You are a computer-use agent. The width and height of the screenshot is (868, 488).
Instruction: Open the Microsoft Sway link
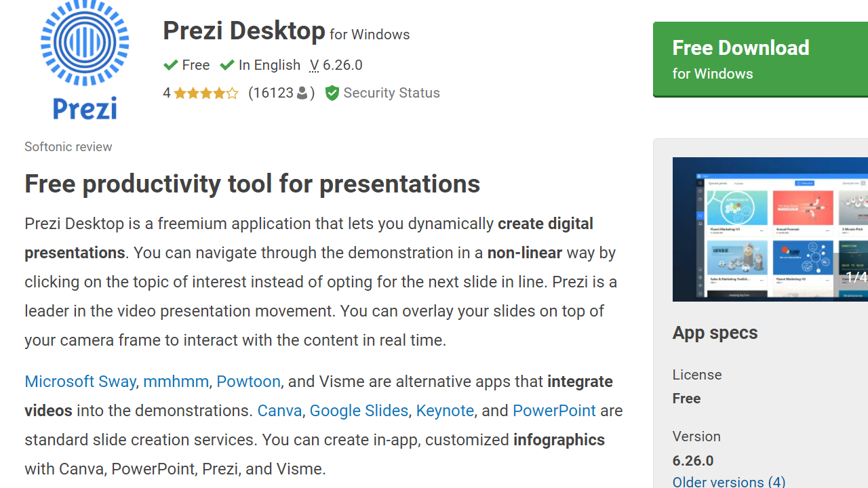pyautogui.click(x=79, y=382)
